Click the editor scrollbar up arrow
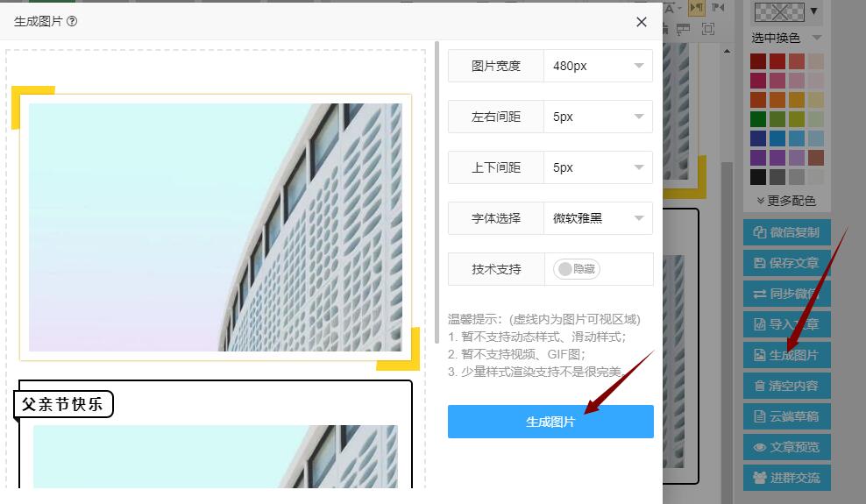The width and height of the screenshot is (866, 504). point(727,52)
